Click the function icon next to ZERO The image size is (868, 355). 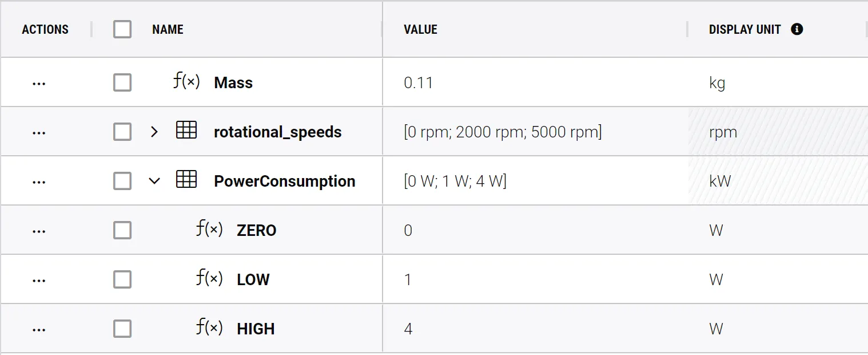[209, 230]
